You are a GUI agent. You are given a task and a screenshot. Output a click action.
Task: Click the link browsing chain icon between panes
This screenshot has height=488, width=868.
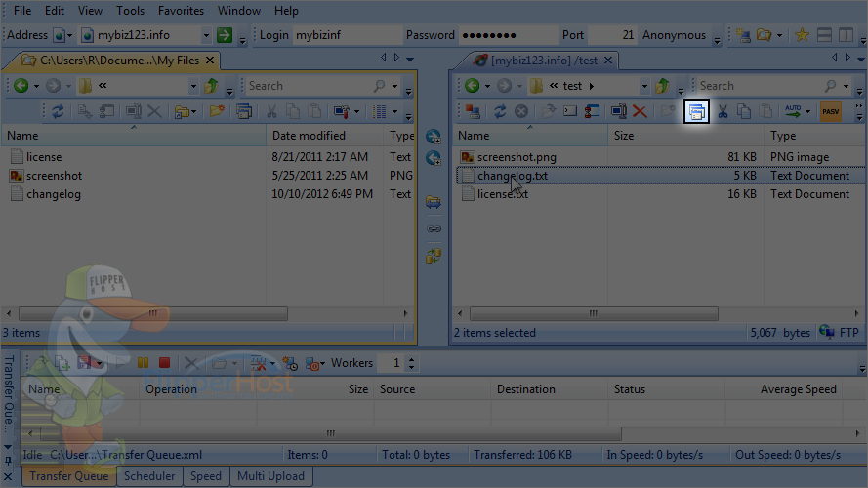click(x=434, y=228)
